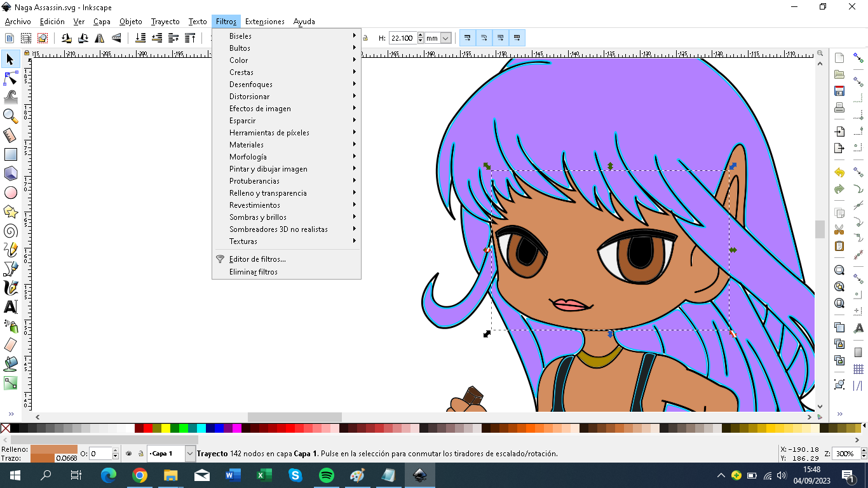This screenshot has height=488, width=868.
Task: Open Google Chrome from the taskbar
Action: pos(140,475)
